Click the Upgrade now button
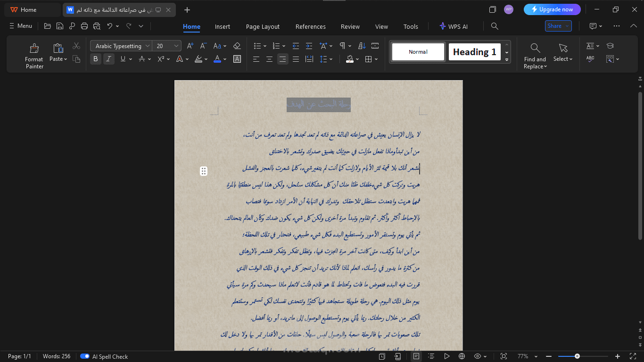The image size is (644, 362). point(552,9)
